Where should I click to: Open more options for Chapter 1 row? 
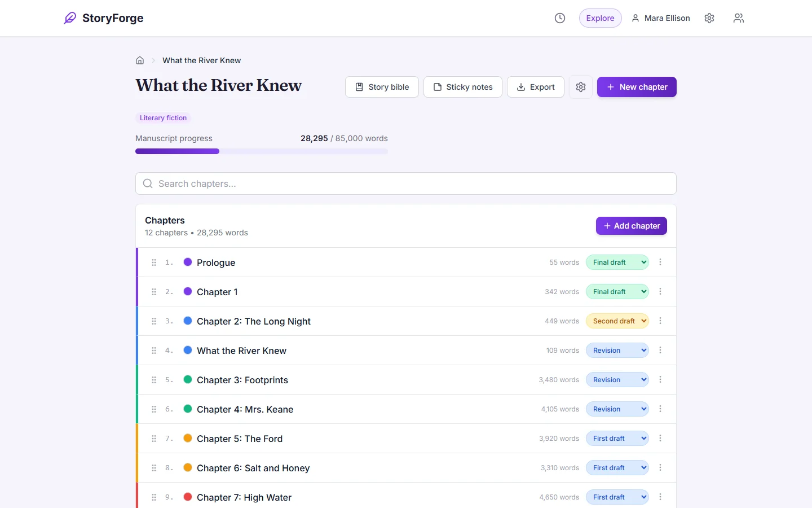(660, 291)
